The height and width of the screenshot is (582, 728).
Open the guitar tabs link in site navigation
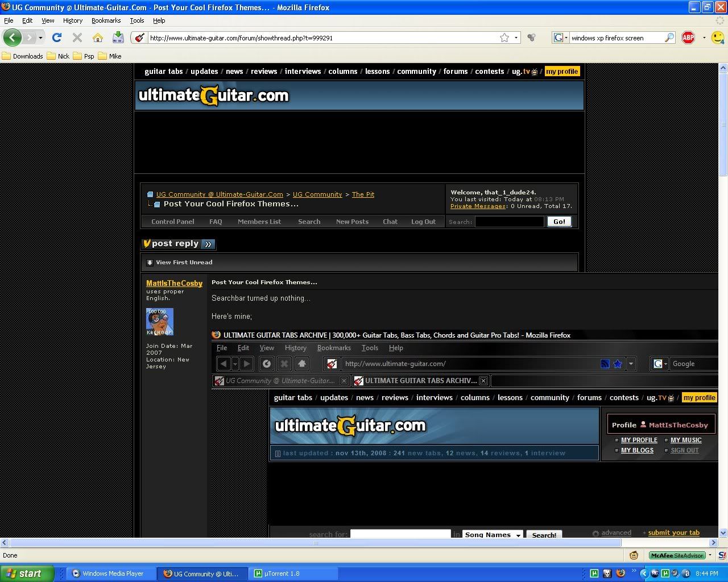(x=164, y=71)
